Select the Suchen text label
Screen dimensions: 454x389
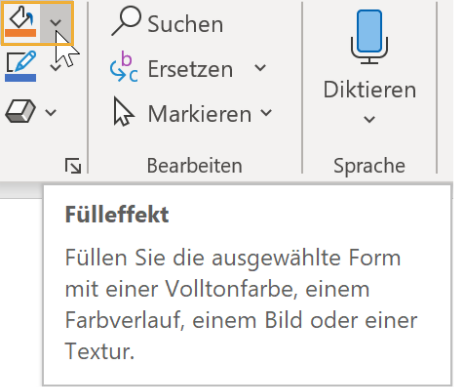coord(185,24)
